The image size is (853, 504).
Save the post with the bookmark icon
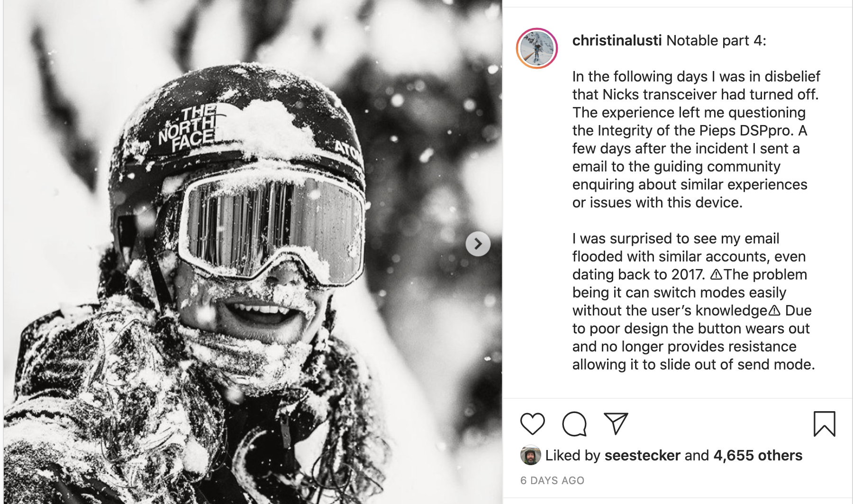coord(824,423)
